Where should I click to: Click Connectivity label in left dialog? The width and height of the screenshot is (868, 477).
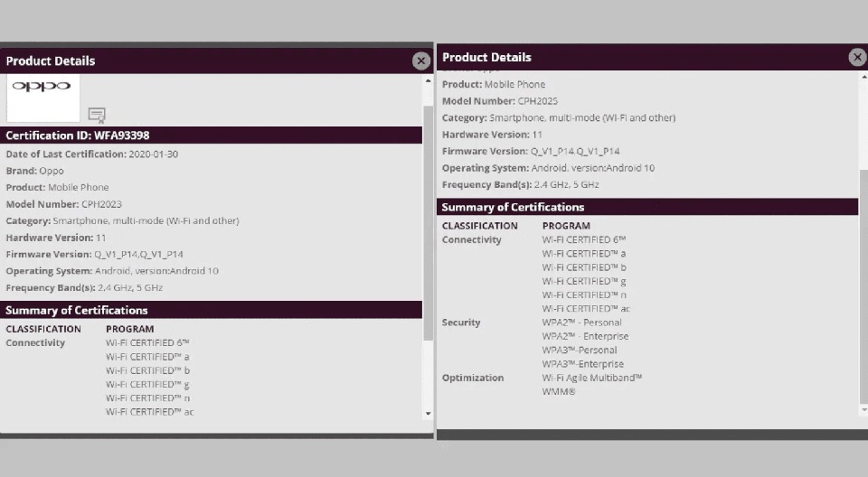coord(35,343)
